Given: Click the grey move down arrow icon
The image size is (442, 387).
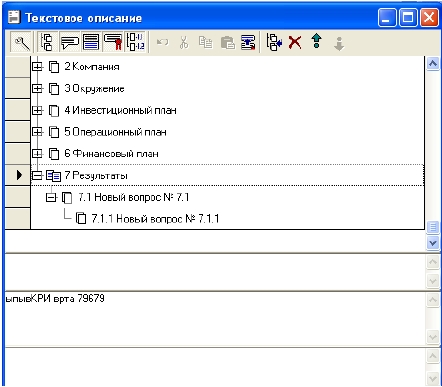Looking at the screenshot, I should click(339, 44).
